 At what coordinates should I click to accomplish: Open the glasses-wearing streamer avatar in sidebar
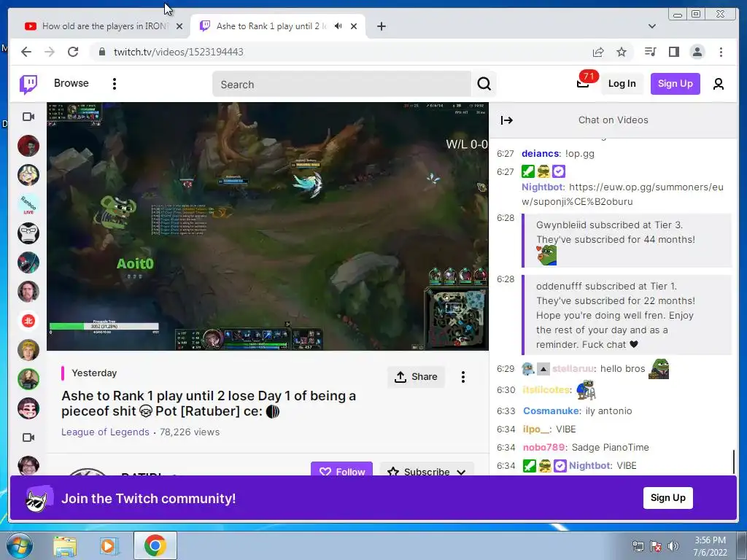tap(28, 466)
